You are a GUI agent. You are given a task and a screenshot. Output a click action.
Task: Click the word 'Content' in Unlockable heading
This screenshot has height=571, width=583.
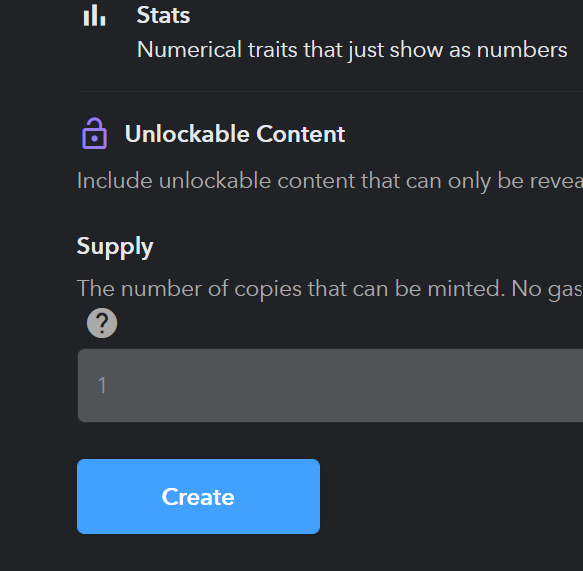(301, 134)
